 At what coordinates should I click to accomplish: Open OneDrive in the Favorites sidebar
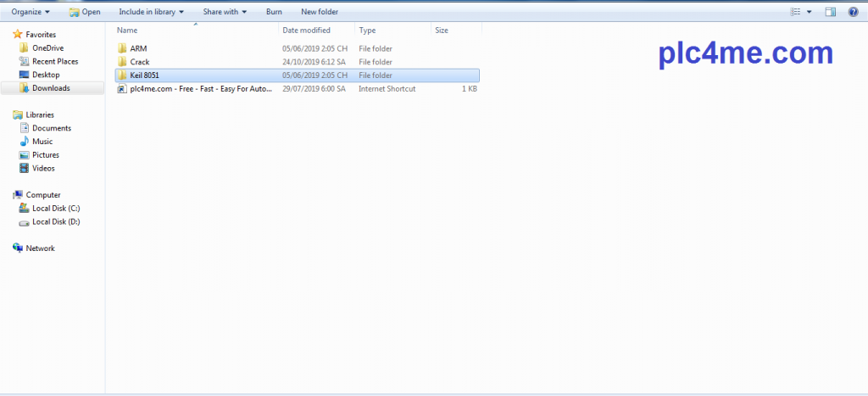[x=47, y=48]
